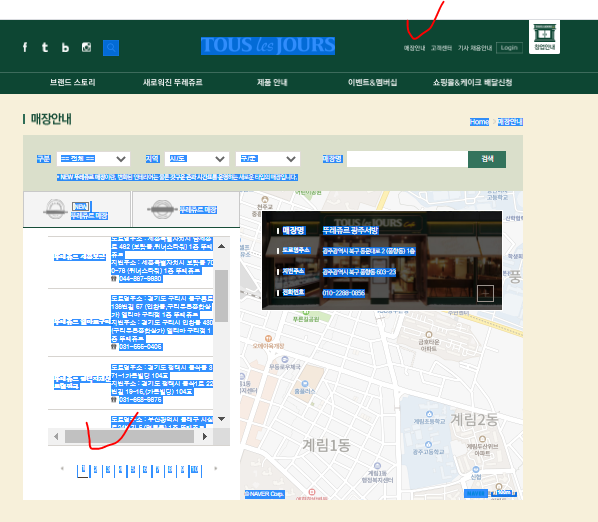Click the plus icon in store popup
Screen dimensions: 598x522
485,293
